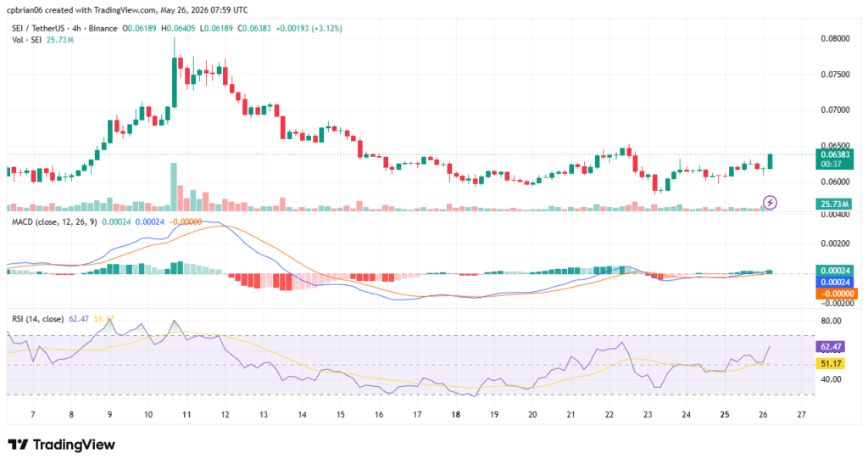The width and height of the screenshot is (868, 465).
Task: Click the 0.00200 MACD axis label
Action: pyautogui.click(x=835, y=244)
